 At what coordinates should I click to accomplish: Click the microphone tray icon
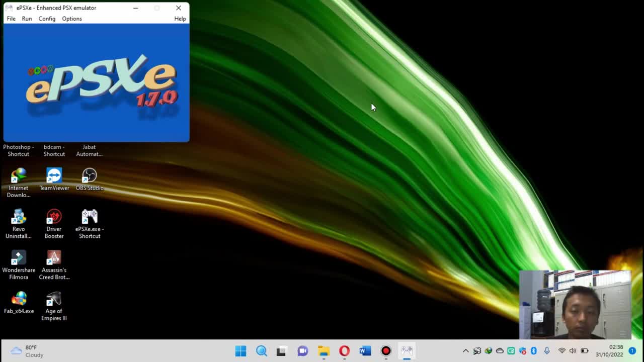[x=547, y=351]
